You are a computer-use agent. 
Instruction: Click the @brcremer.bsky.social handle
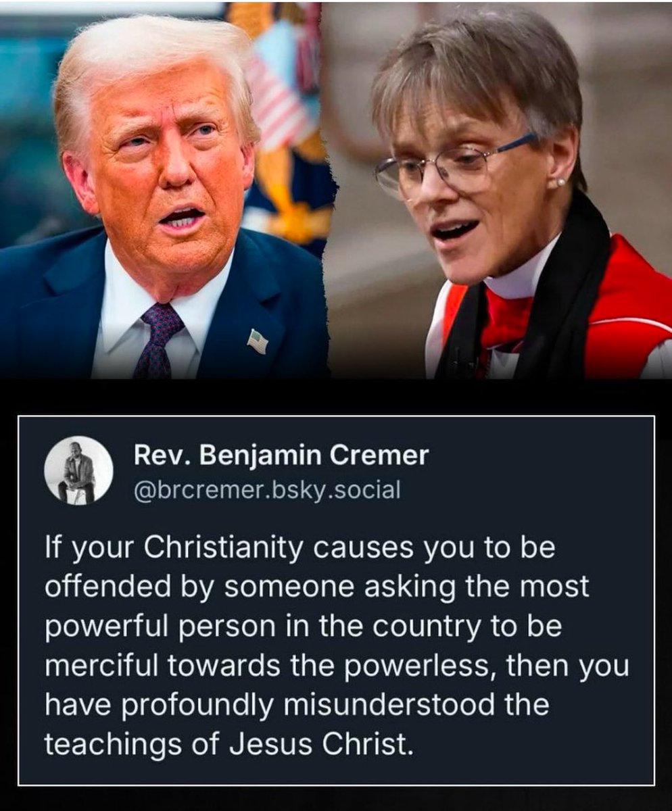coord(267,489)
